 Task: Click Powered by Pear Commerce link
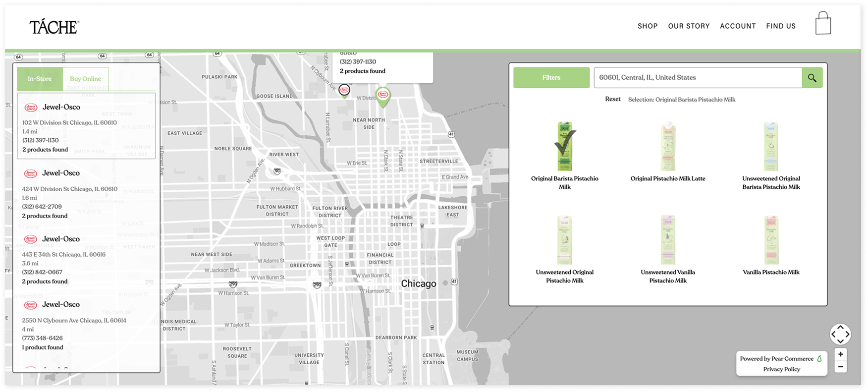tap(776, 359)
